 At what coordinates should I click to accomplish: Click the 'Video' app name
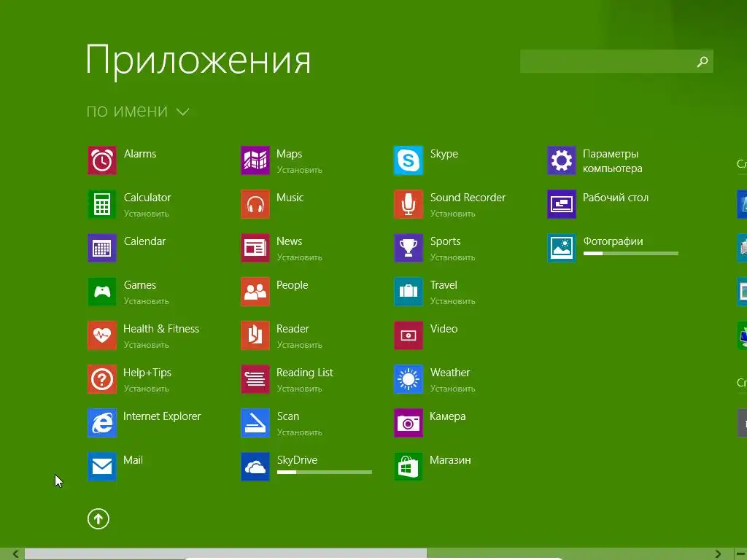click(444, 329)
